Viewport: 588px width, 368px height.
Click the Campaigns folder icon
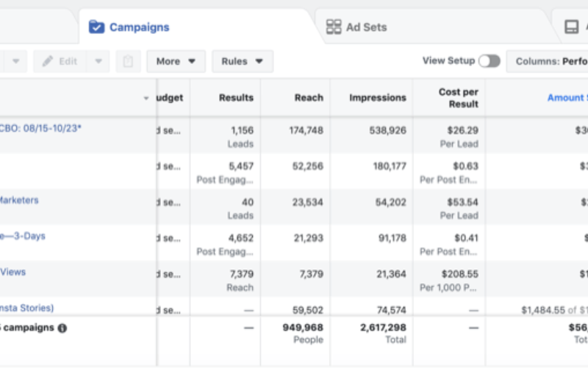coord(96,27)
